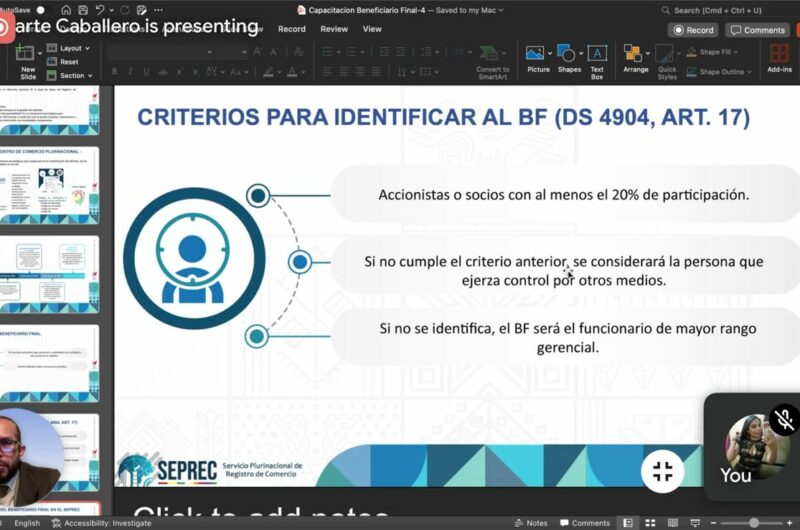Switch to the View ribbon tab
The height and width of the screenshot is (530, 800).
(x=372, y=29)
